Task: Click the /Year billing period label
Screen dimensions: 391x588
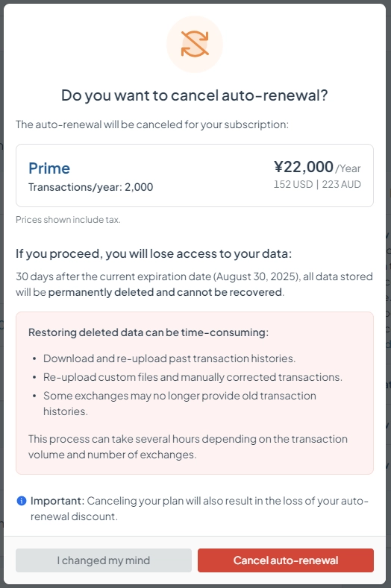Action: click(x=348, y=168)
